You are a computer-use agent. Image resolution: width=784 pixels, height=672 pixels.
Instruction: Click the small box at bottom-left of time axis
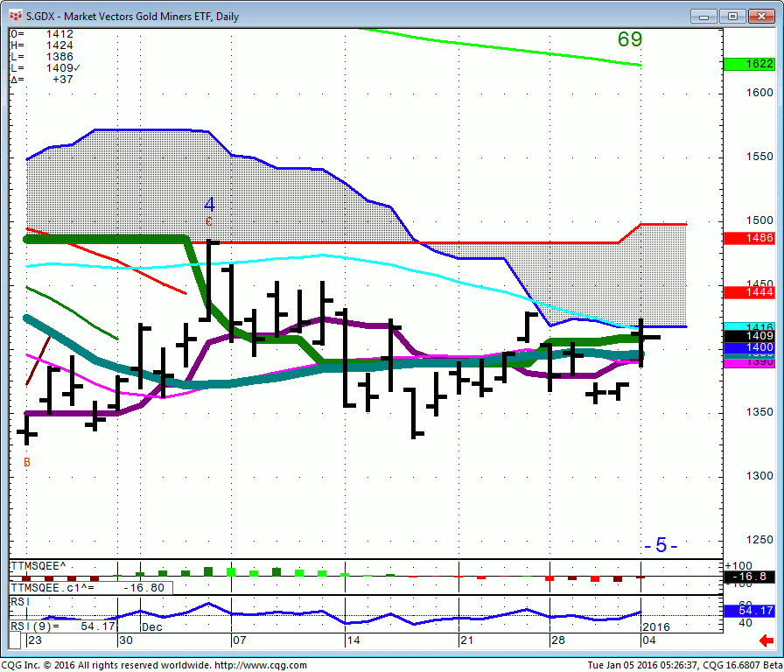pos(14,642)
